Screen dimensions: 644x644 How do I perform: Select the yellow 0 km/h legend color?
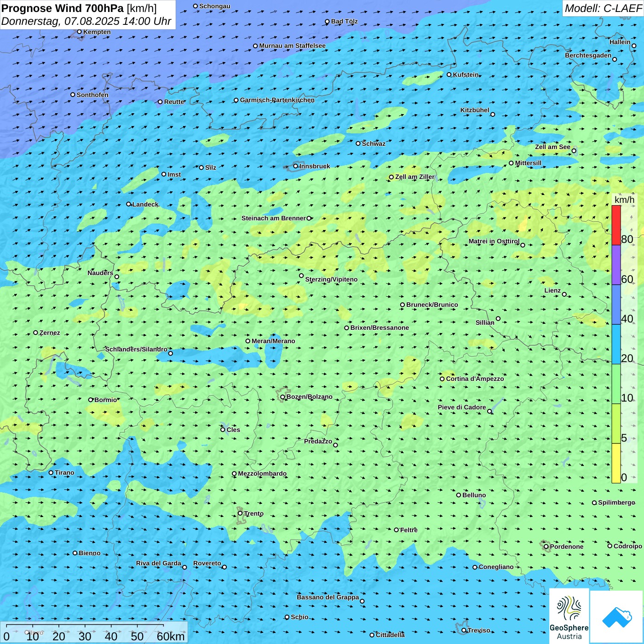616,463
